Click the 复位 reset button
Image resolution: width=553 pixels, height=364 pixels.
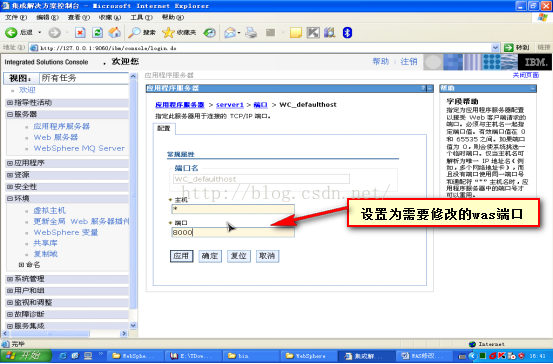click(x=238, y=256)
